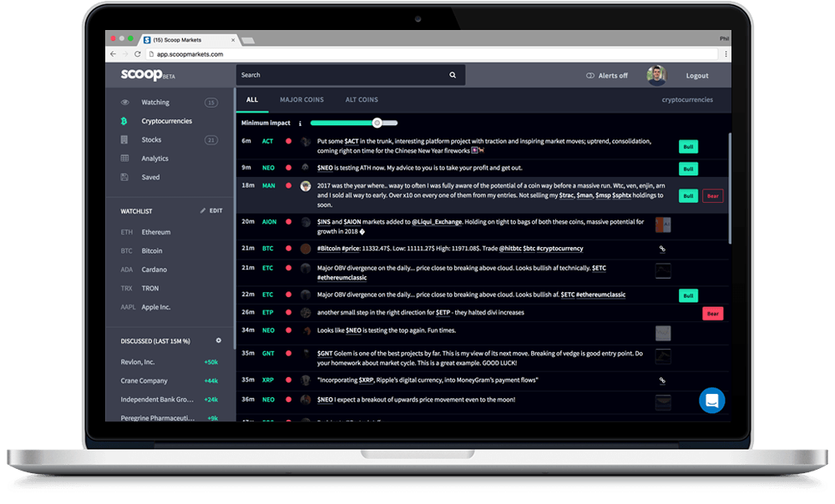Click the @Liqui_Exchange mention link
Viewport: 835px width, 504px height.
coord(437,222)
